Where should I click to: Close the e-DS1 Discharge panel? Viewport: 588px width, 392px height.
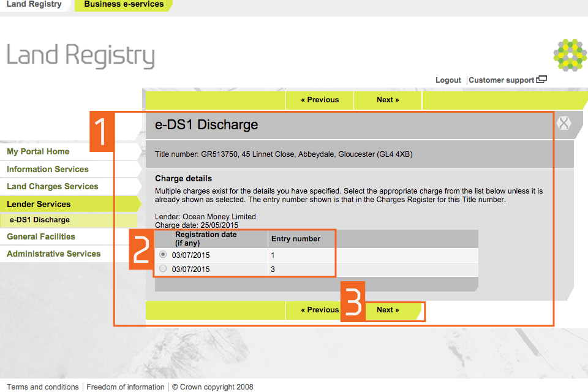563,123
